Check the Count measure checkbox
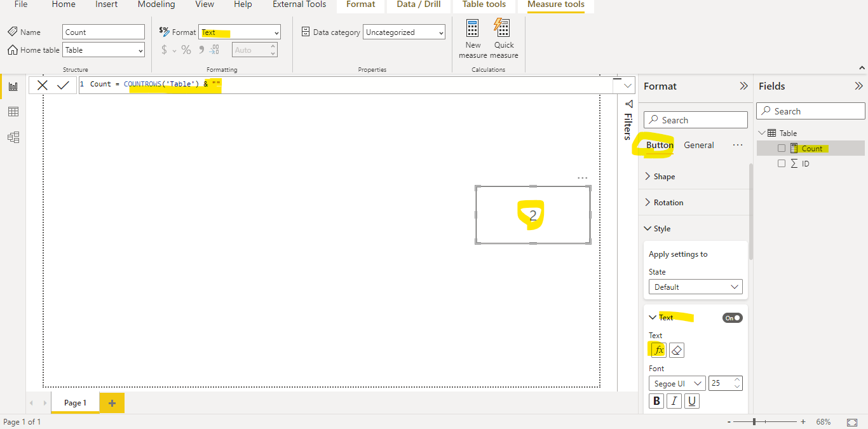 point(782,148)
